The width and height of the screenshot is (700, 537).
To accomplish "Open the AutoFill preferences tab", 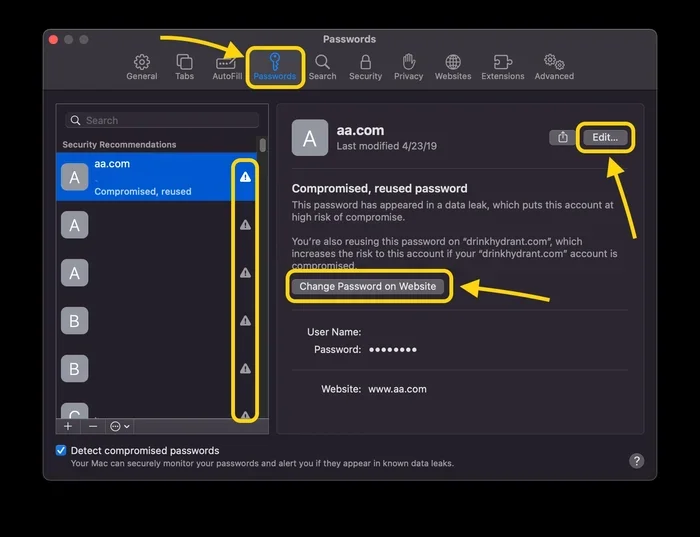I will (227, 67).
